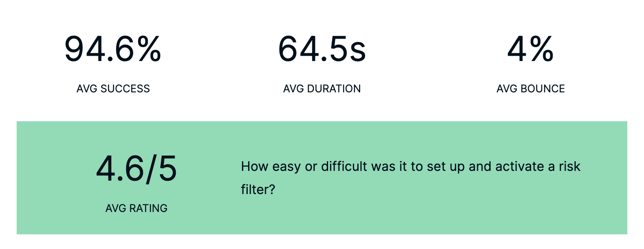644x249 pixels.
Task: Click the 4% bounce value
Action: tap(530, 49)
